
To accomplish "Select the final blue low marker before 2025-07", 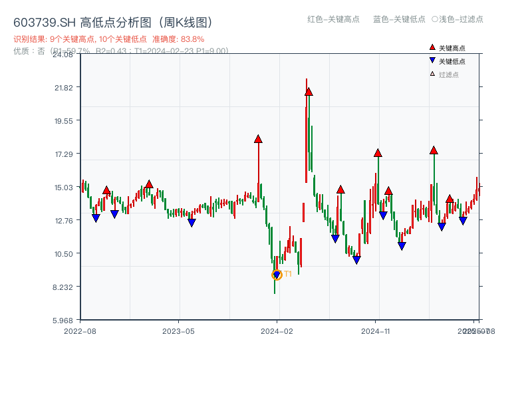I will pos(463,221).
